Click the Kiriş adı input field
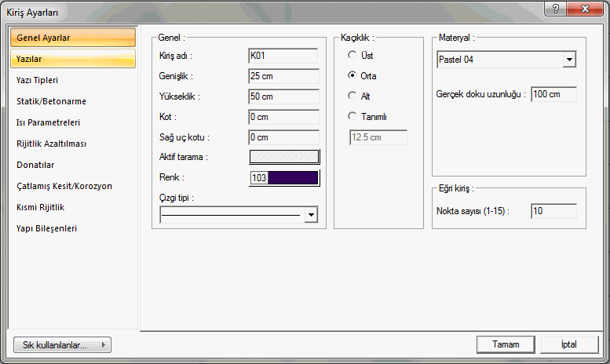The image size is (610, 364). (x=283, y=56)
